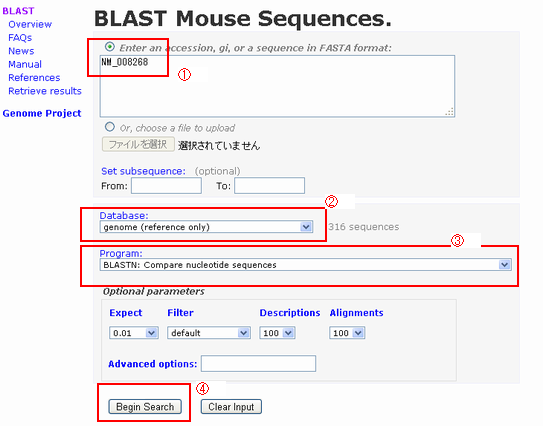Open the Genome Project link

tap(42, 113)
